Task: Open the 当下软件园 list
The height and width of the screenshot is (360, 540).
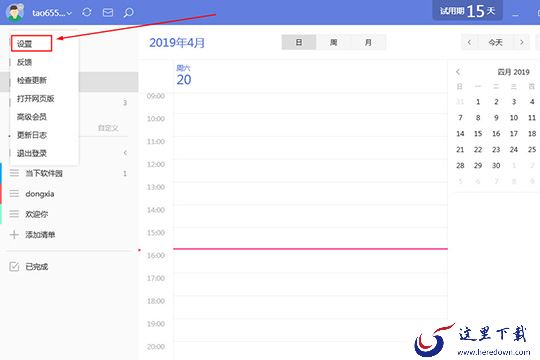Action: coord(69,173)
